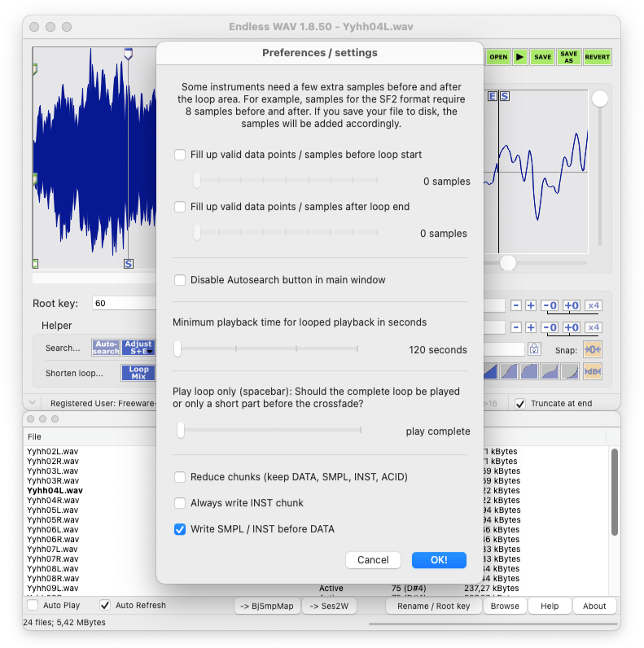
Task: Click the vertical zoom slider knob beside the loop view
Action: click(600, 99)
